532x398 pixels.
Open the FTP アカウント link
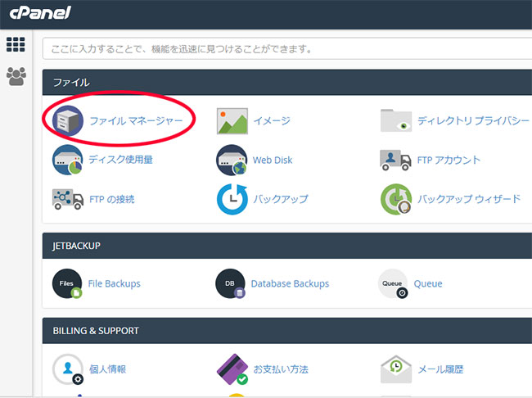pos(449,160)
